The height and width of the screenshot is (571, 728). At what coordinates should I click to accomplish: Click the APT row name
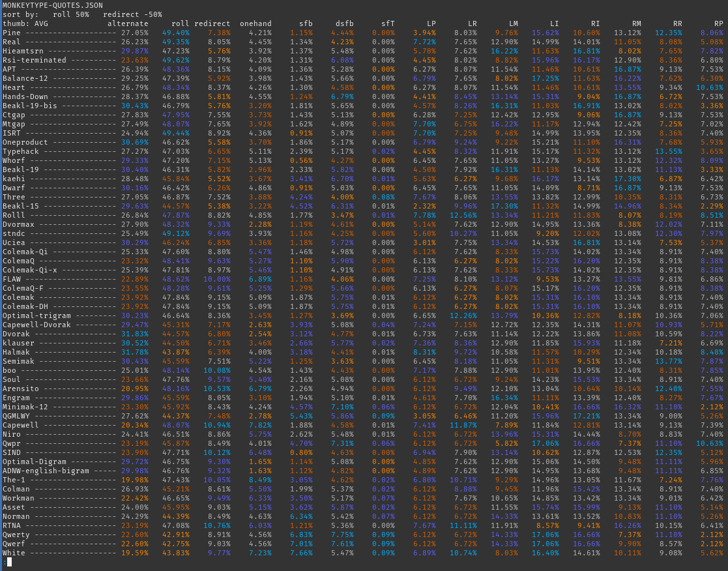click(x=9, y=69)
